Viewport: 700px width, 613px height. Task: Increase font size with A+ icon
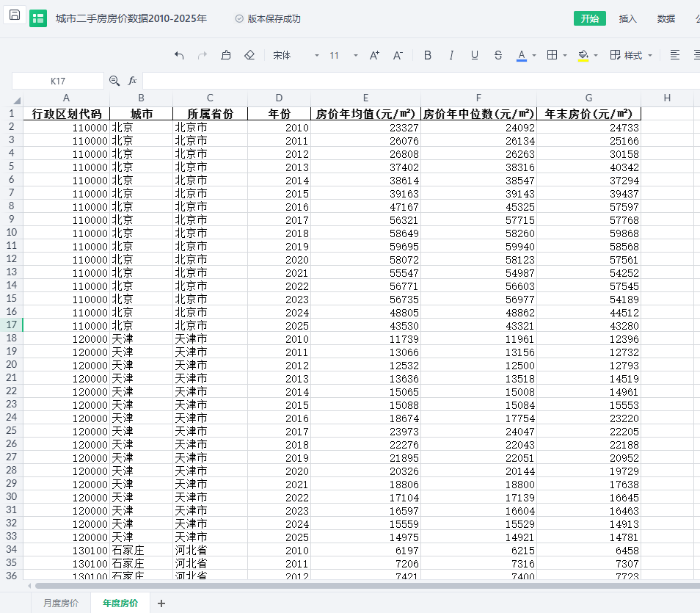374,55
